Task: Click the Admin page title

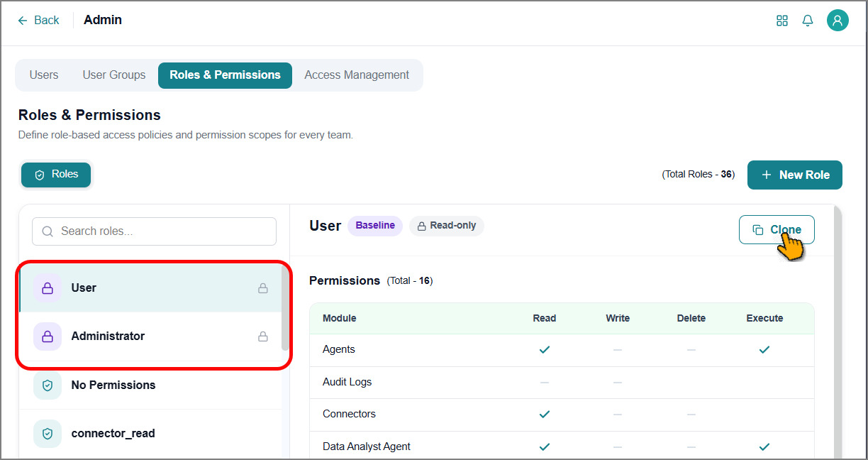Action: pyautogui.click(x=103, y=21)
